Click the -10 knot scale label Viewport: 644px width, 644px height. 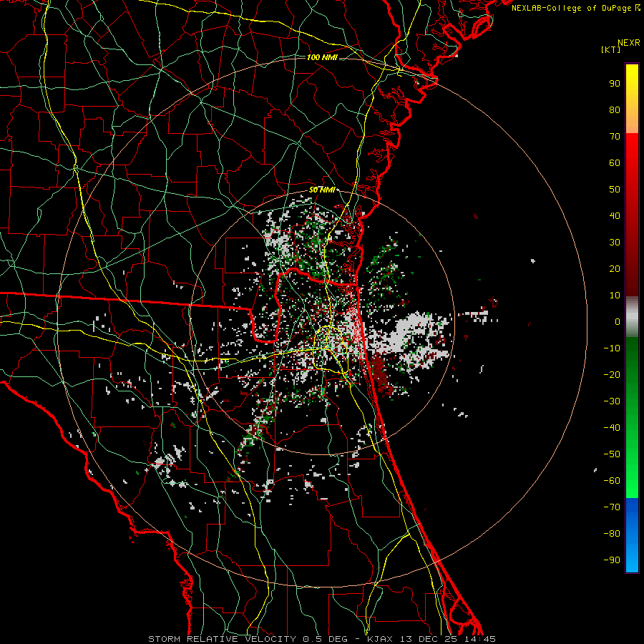[x=612, y=348]
